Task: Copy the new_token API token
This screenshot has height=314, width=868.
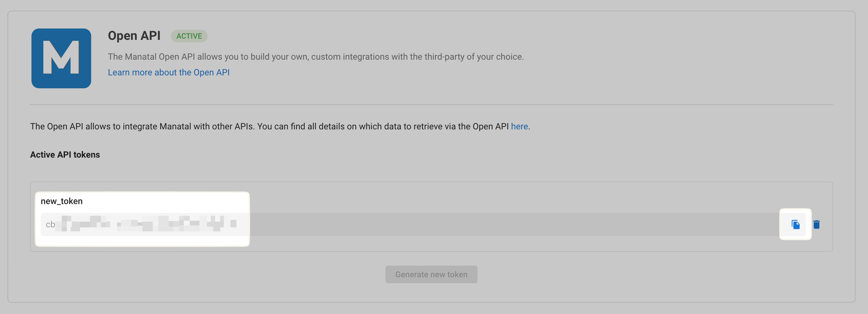Action: (x=795, y=224)
